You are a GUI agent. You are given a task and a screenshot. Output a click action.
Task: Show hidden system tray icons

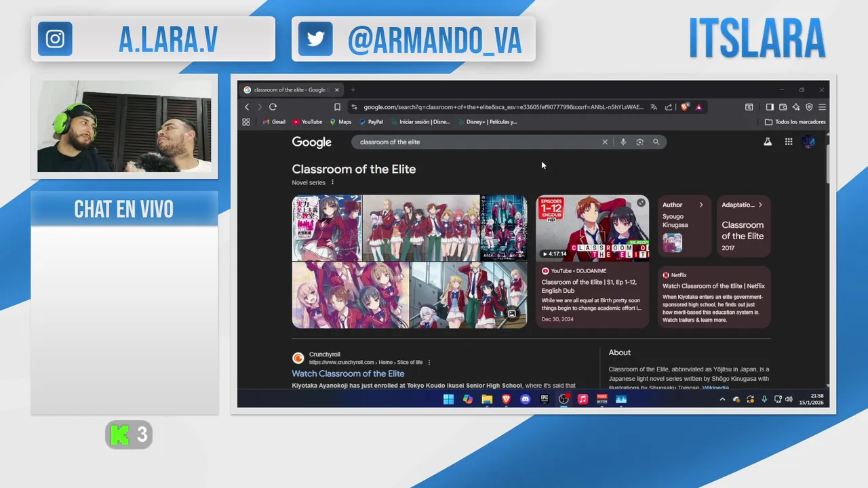coord(722,399)
